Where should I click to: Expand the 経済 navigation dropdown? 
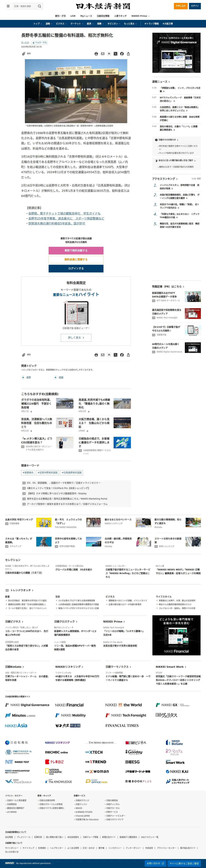(90, 24)
